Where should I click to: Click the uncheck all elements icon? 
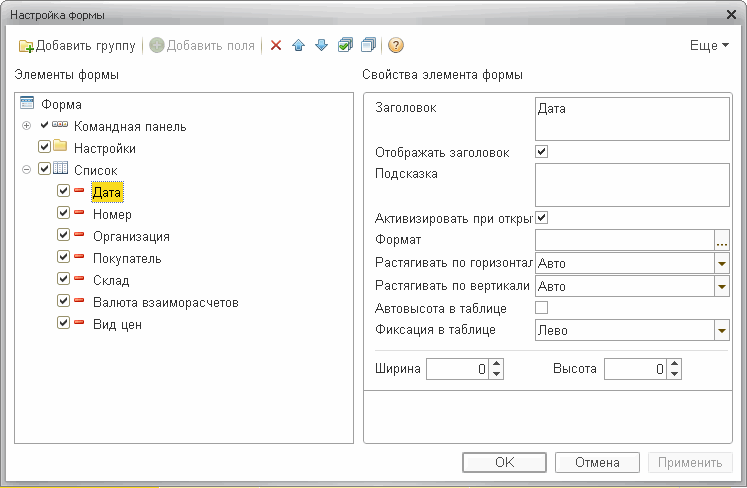pos(369,46)
